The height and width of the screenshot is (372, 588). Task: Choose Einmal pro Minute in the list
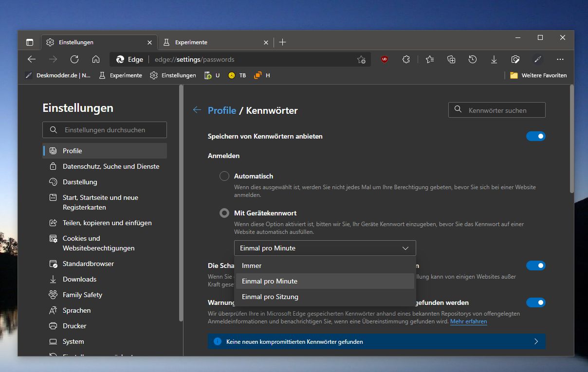click(x=325, y=281)
